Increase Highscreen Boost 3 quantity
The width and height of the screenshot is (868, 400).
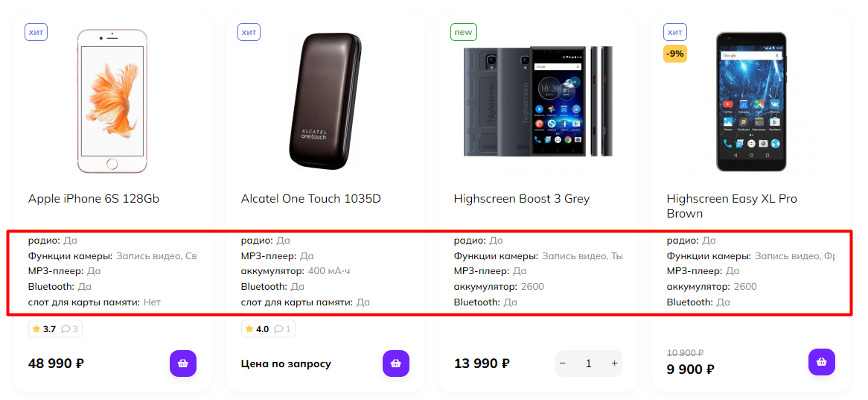(614, 364)
